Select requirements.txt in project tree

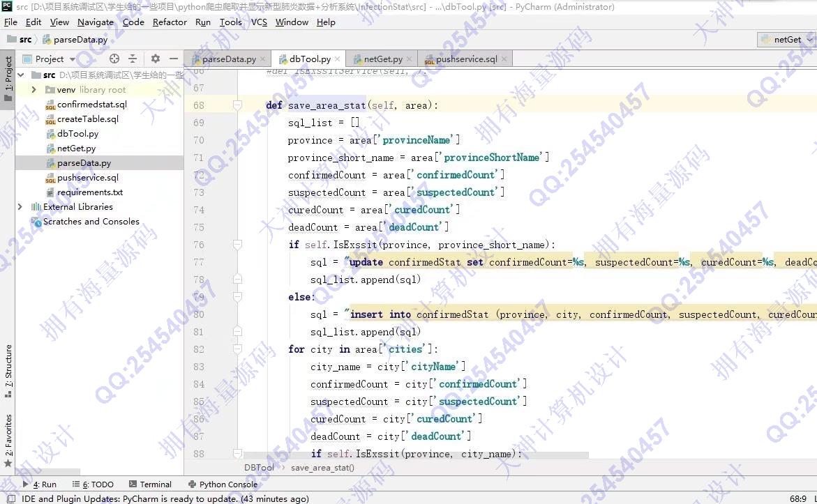tap(89, 192)
